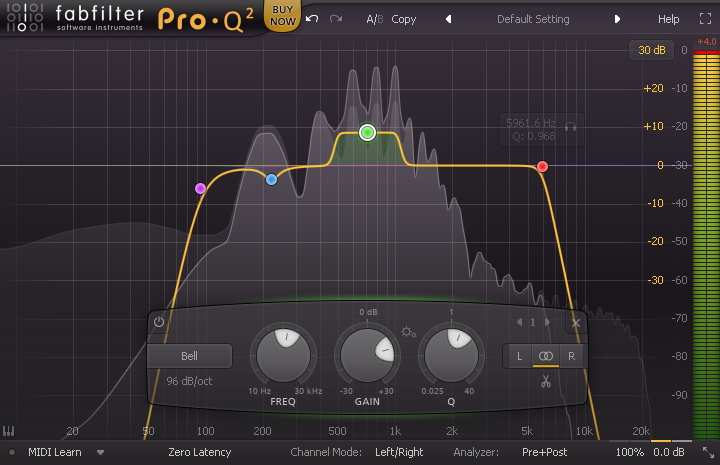Select next band arrow beside 1

[x=547, y=322]
